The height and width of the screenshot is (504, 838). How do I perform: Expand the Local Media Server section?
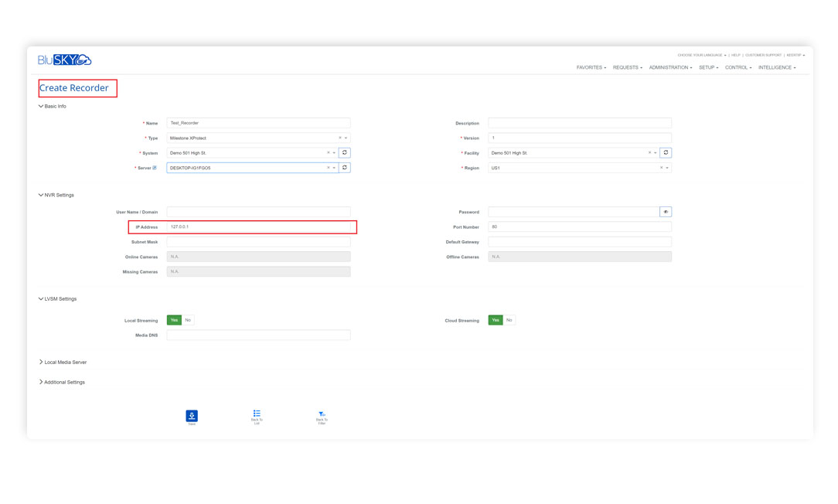pyautogui.click(x=65, y=362)
